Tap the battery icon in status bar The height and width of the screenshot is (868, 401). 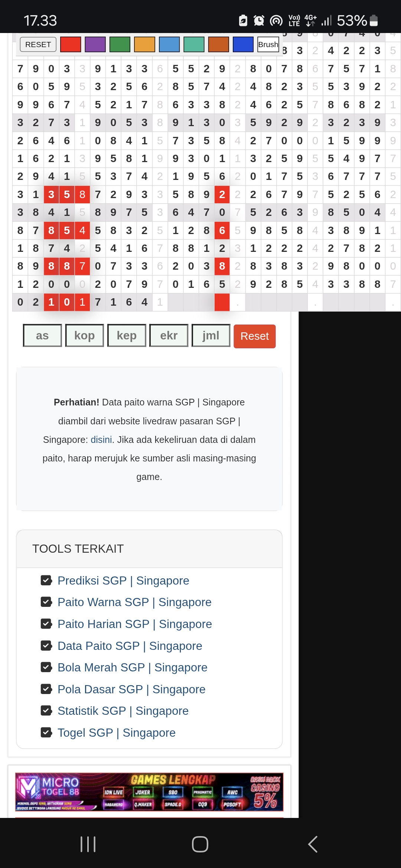click(x=374, y=20)
